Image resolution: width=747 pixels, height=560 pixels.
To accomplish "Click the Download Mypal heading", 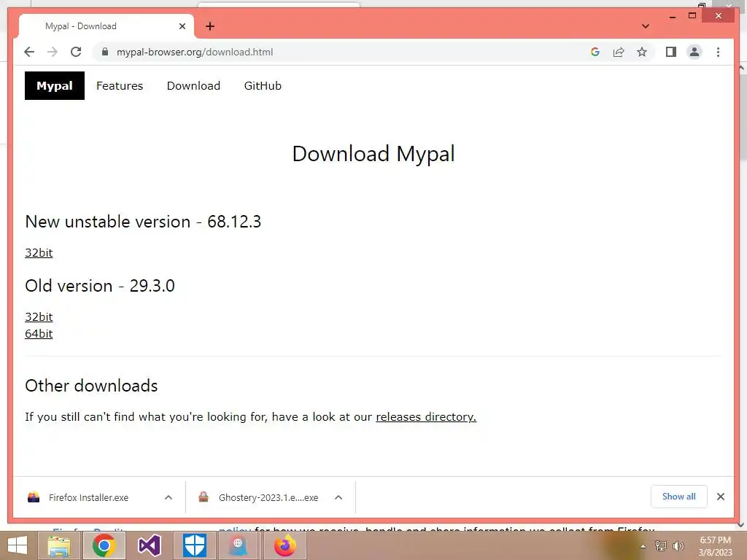I will tap(373, 155).
